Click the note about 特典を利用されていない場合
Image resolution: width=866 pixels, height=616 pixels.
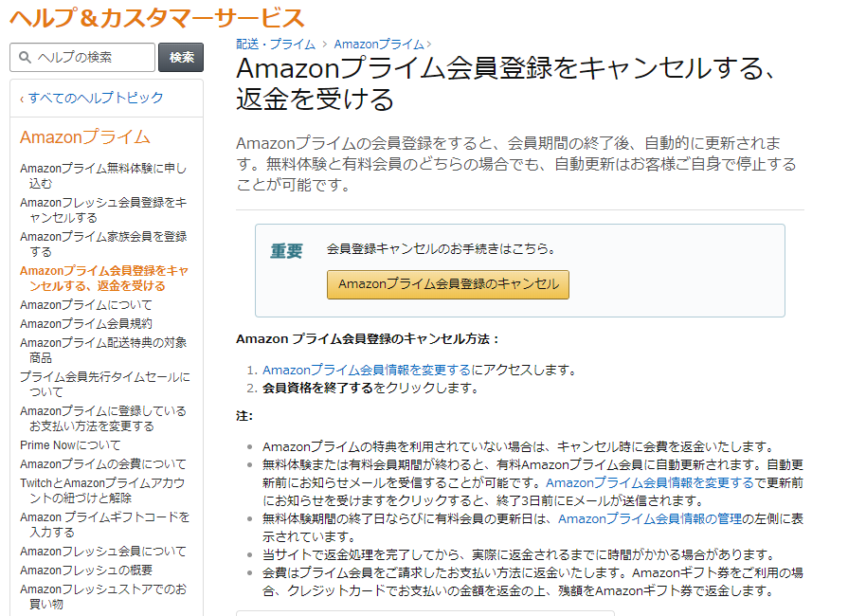518,447
